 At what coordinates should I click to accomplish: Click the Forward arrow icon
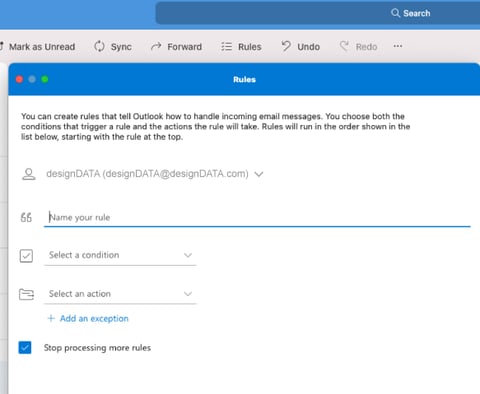point(156,46)
